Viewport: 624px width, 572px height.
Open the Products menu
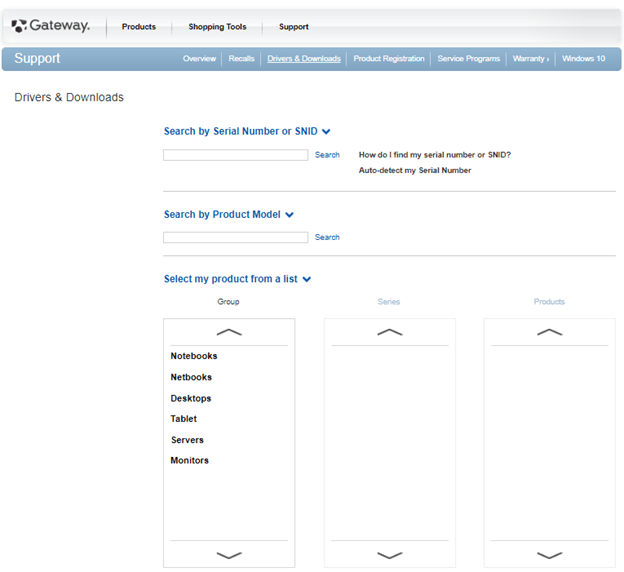coord(138,27)
